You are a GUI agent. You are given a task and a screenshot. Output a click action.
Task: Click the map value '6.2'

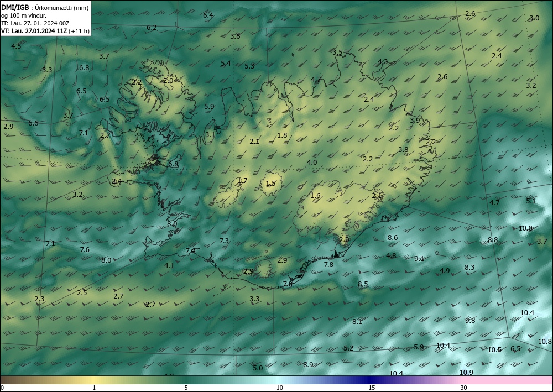pyautogui.click(x=152, y=28)
